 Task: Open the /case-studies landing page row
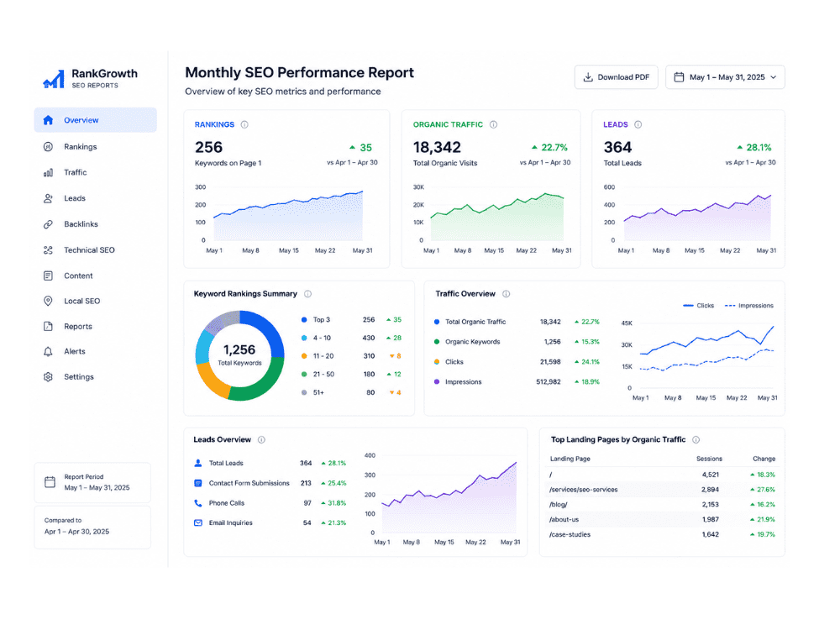point(662,534)
